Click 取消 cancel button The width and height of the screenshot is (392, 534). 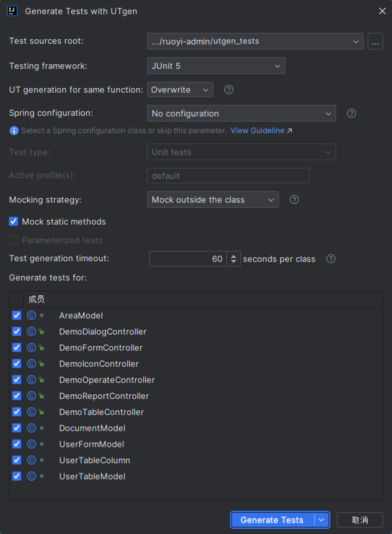pyautogui.click(x=359, y=520)
